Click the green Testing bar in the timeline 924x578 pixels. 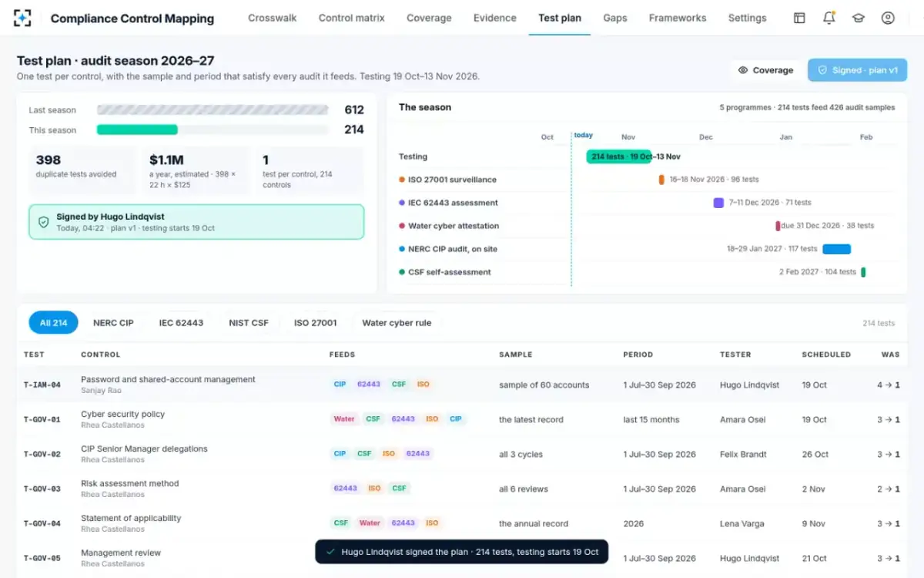point(619,156)
